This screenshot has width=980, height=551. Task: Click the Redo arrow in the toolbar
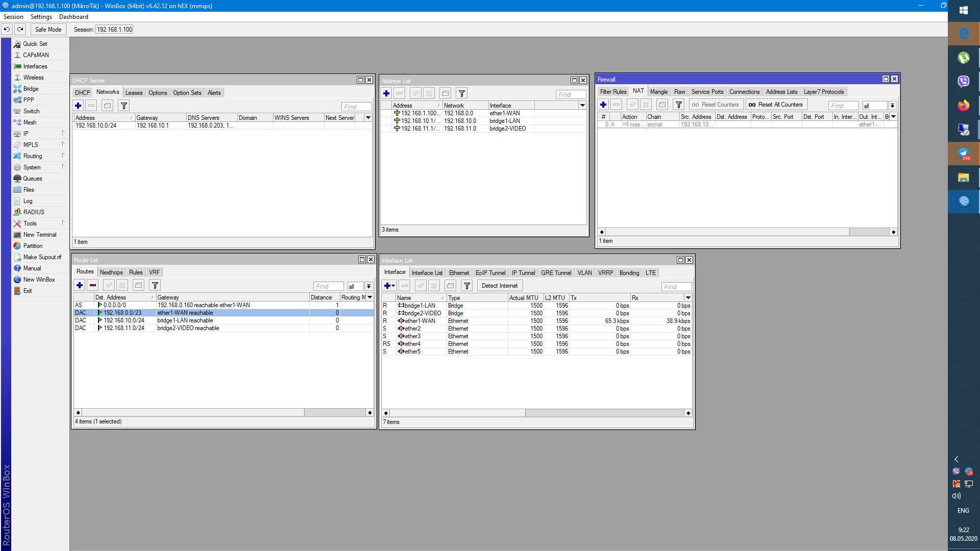pos(20,30)
